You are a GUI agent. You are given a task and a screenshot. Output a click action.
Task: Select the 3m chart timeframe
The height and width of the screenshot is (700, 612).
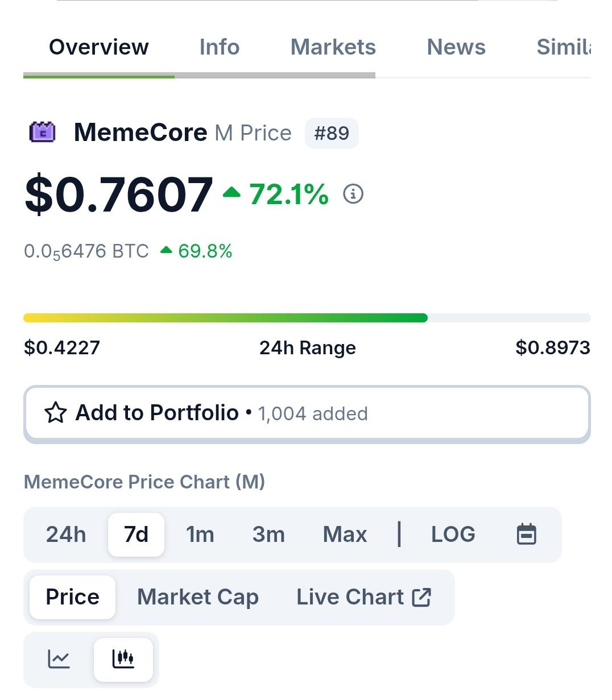click(x=268, y=534)
